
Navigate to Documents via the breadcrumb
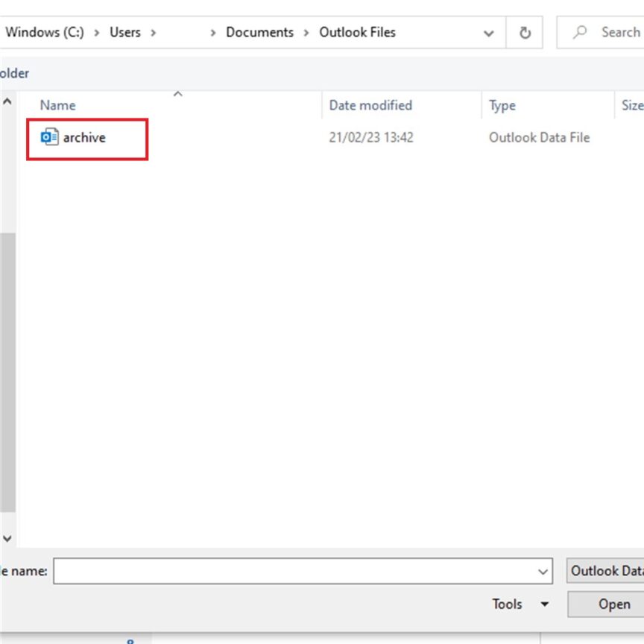tap(260, 32)
